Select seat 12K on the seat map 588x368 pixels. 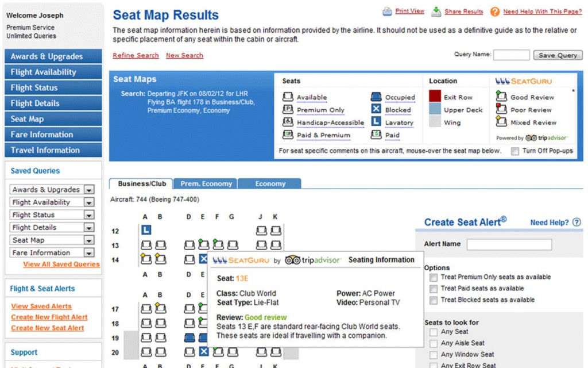(276, 231)
